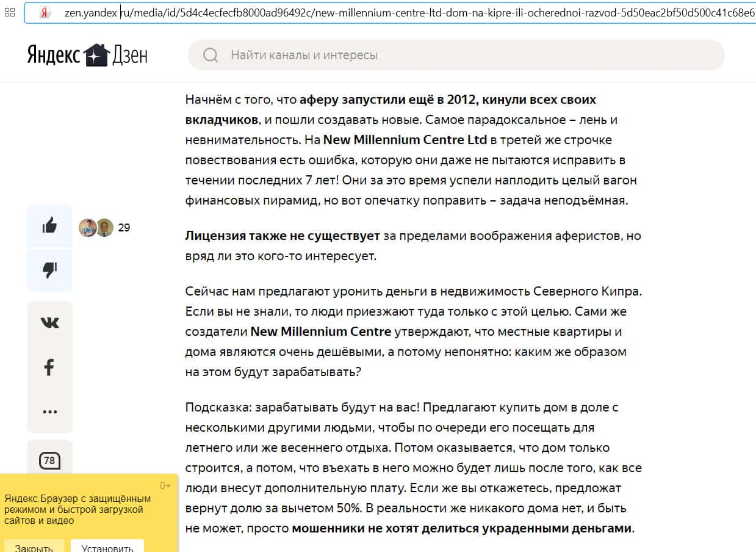
Task: Click the search magnifier icon
Action: point(211,55)
